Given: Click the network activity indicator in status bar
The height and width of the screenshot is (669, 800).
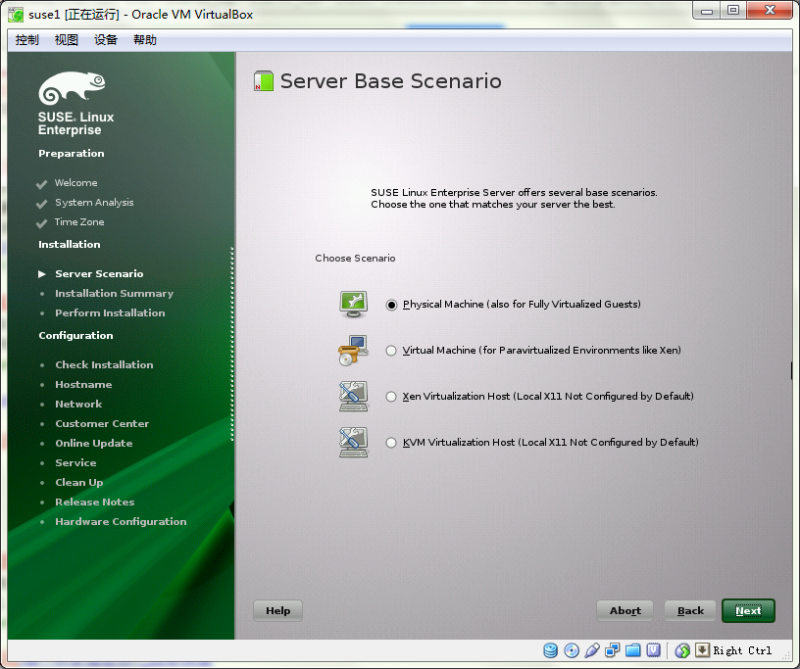Looking at the screenshot, I should (612, 650).
